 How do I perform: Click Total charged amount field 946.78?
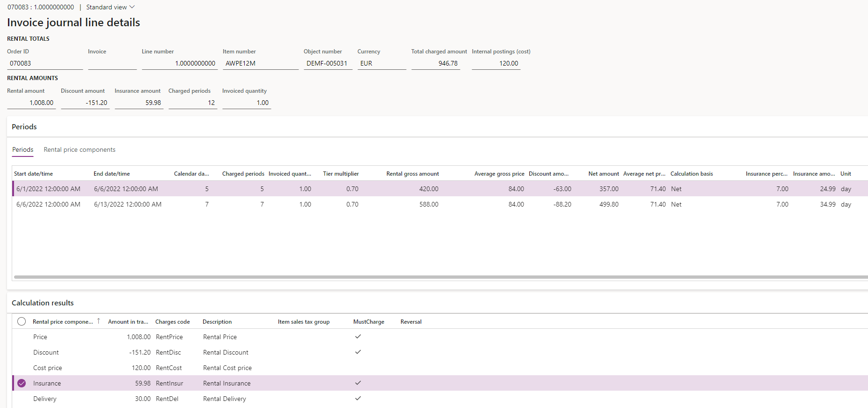click(436, 63)
